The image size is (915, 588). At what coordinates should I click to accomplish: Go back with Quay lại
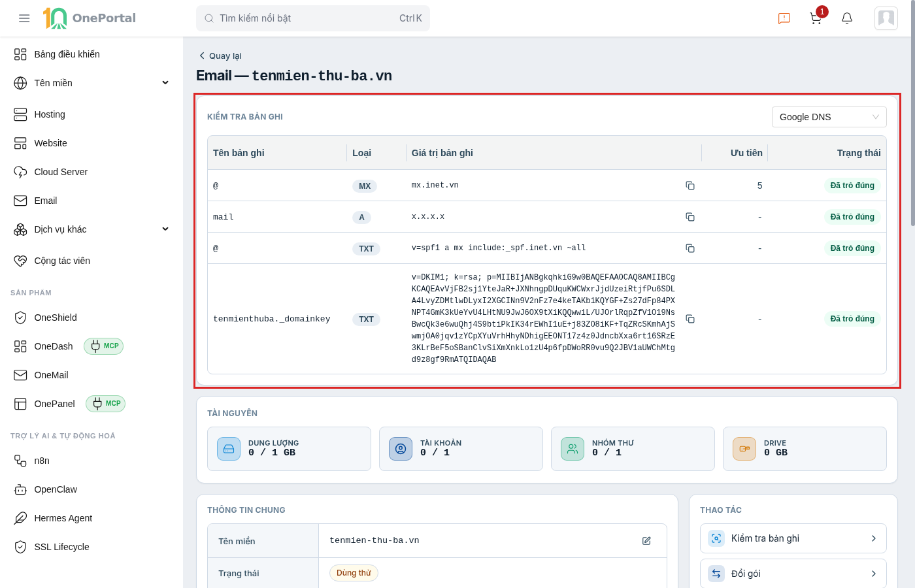point(220,56)
